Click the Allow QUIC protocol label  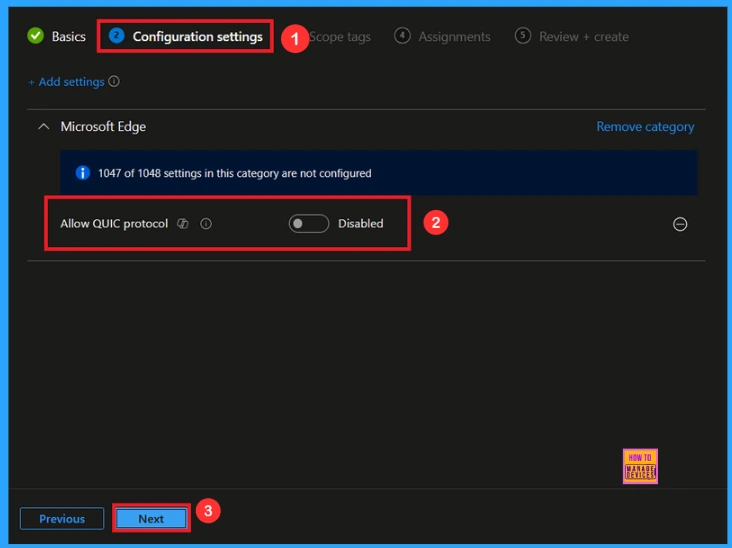click(114, 224)
